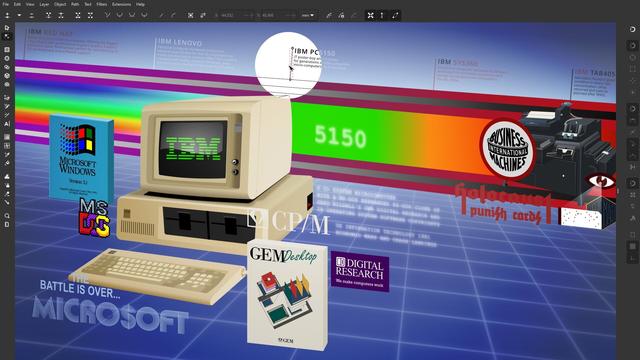The height and width of the screenshot is (360, 640).
Task: Toggle snap to page border
Action: point(632,235)
